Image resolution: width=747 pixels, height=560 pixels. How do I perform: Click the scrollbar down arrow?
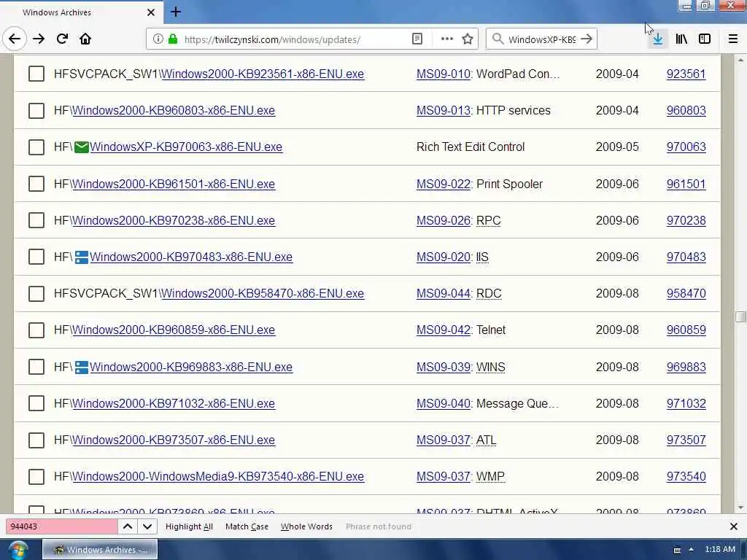tap(740, 507)
